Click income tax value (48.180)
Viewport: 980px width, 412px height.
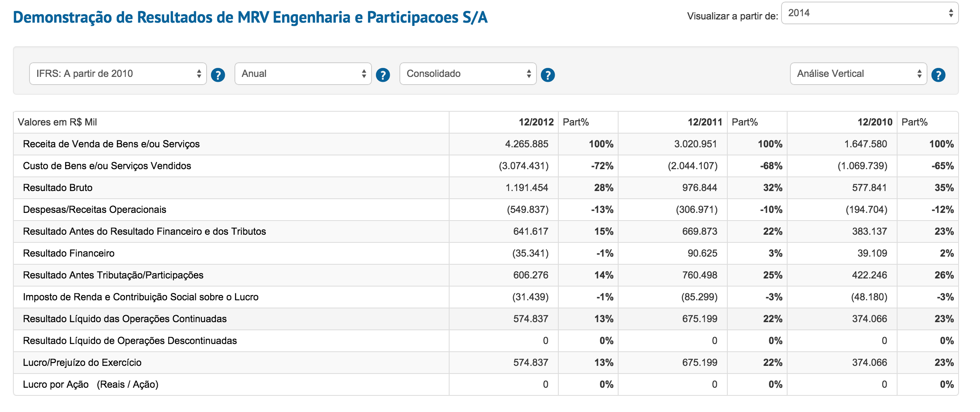pos(869,297)
